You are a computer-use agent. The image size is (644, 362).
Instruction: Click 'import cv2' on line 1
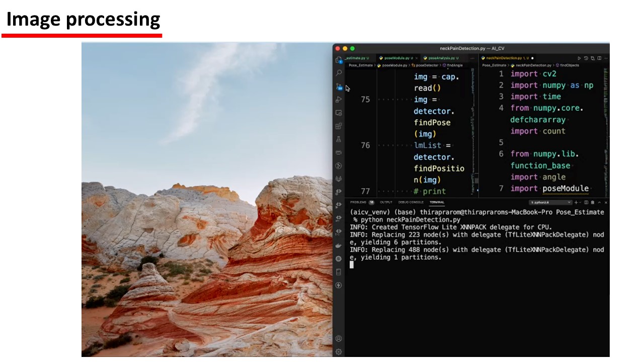coord(533,74)
